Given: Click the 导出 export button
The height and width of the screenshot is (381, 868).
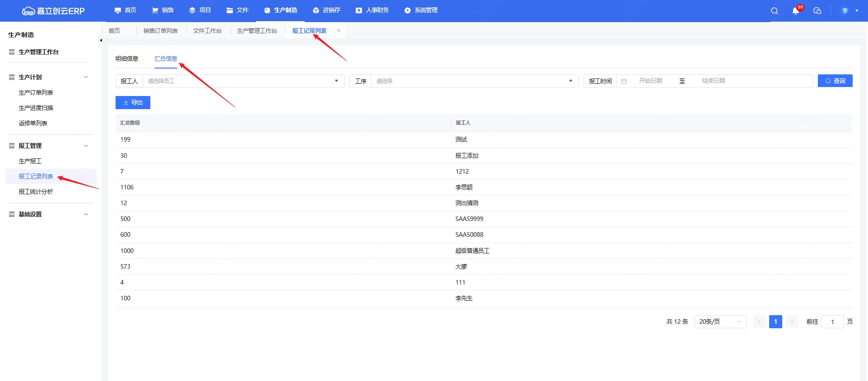Looking at the screenshot, I should tap(133, 102).
